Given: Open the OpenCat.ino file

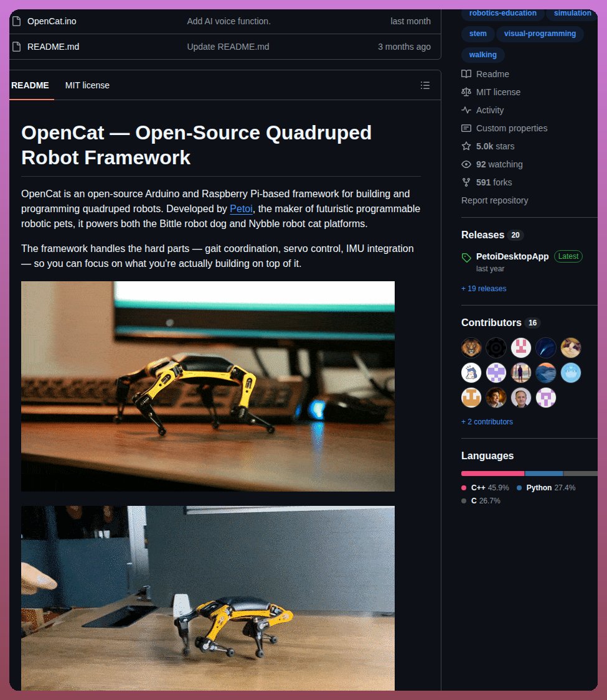Looking at the screenshot, I should (52, 21).
